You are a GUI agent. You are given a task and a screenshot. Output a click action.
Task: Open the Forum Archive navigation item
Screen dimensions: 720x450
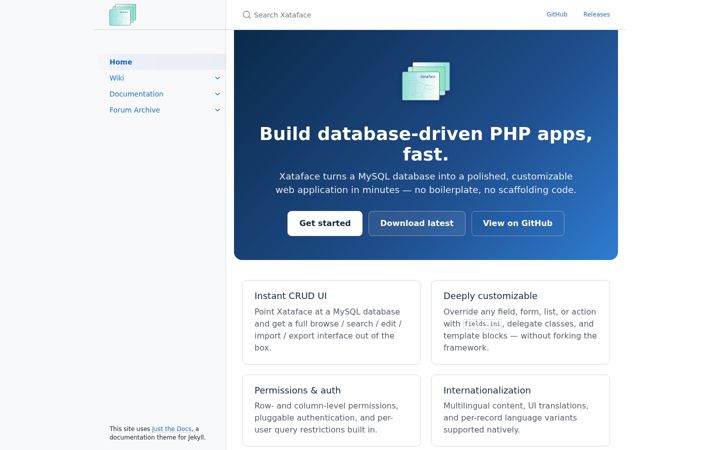[135, 110]
